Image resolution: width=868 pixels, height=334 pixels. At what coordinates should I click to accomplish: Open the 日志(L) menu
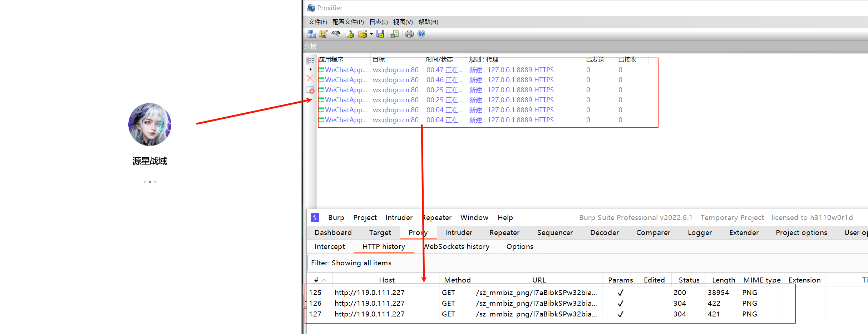[x=379, y=22]
